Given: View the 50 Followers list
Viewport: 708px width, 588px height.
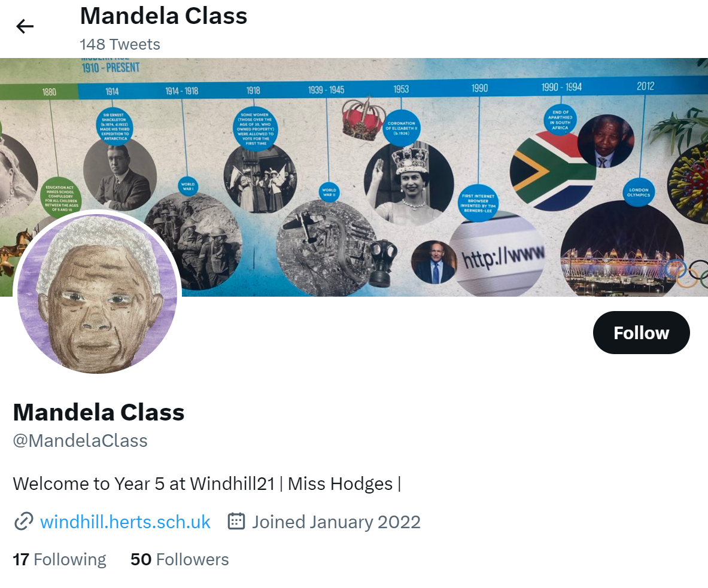Looking at the screenshot, I should pos(180,559).
